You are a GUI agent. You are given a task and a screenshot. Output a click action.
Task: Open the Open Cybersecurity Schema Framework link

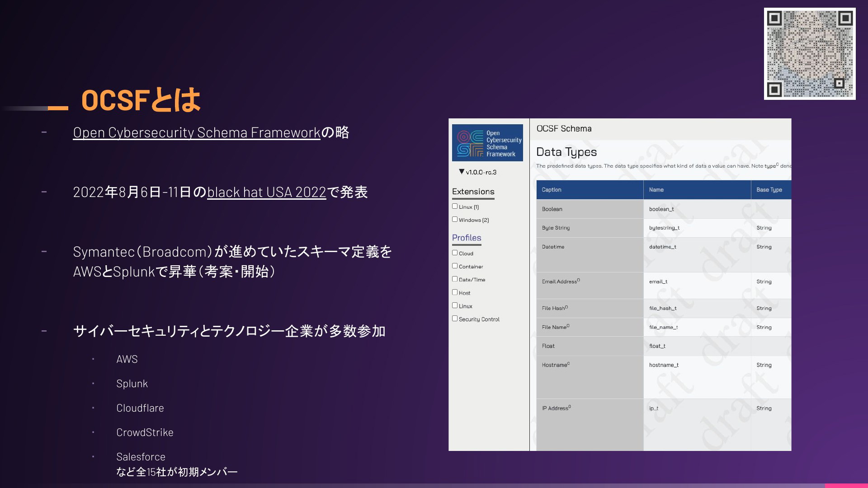pos(197,132)
